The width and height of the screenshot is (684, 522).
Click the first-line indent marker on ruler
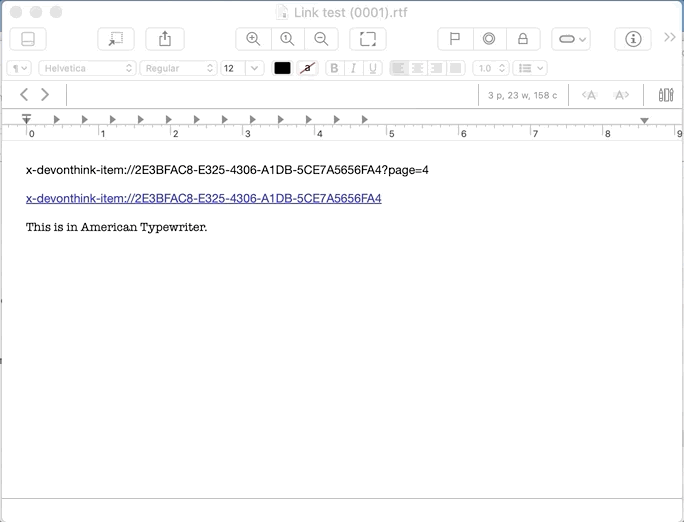(x=26, y=118)
